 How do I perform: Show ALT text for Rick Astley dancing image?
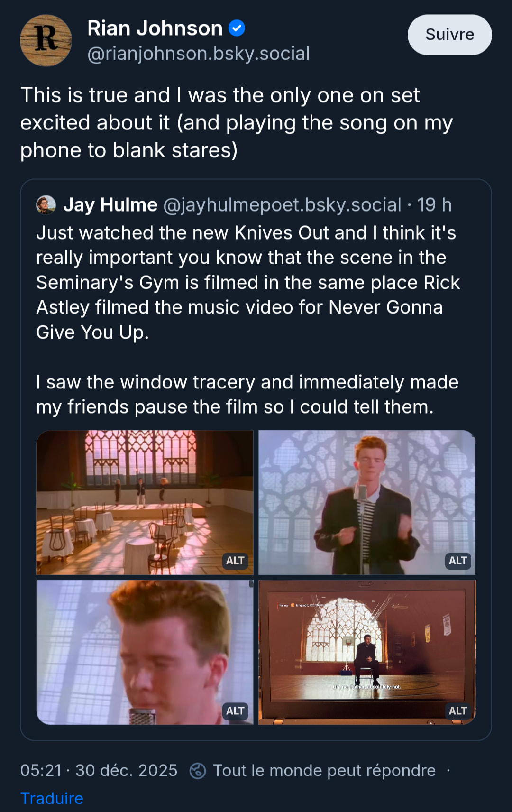[457, 561]
